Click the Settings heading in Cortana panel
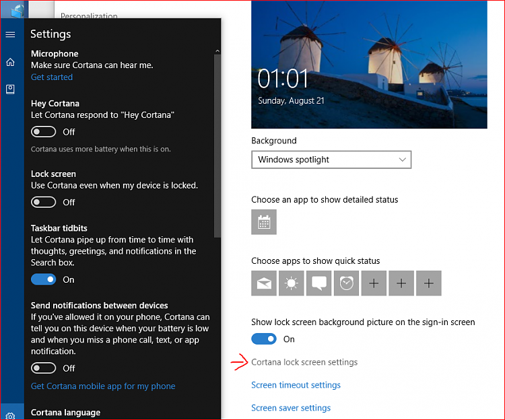 click(50, 34)
